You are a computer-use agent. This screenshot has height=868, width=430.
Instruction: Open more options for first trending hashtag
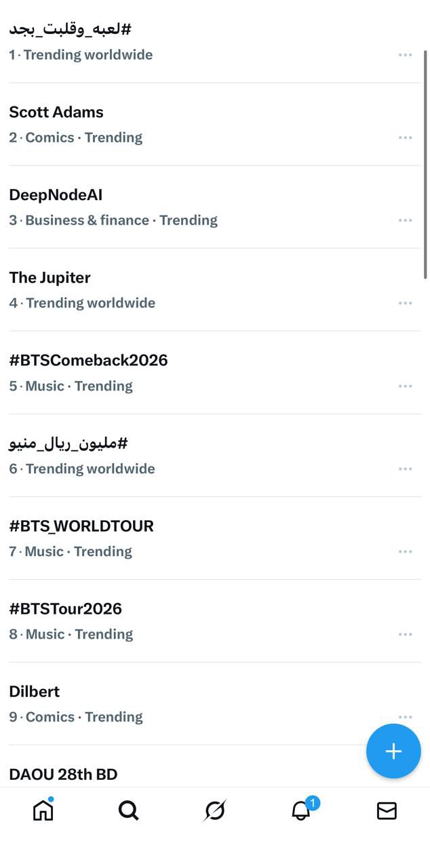tap(405, 55)
